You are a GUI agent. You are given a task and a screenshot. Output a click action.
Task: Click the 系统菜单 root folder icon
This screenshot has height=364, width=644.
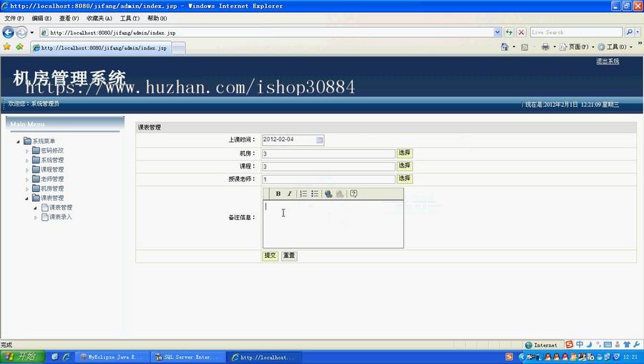pos(27,141)
